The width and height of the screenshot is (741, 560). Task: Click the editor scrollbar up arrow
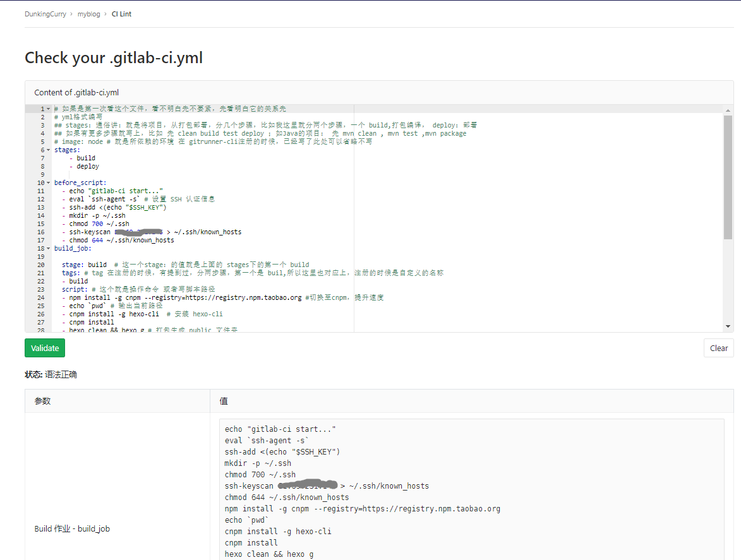[x=728, y=109]
